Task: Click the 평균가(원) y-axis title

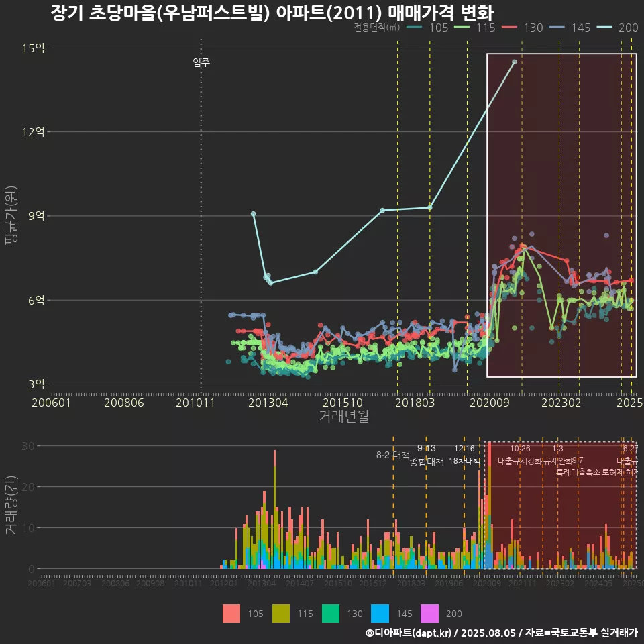Action: 11,215
